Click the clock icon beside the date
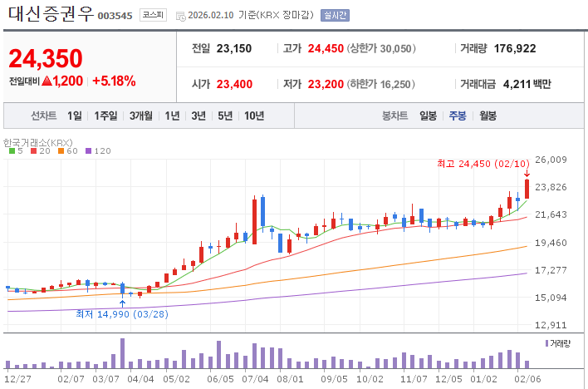 [180, 15]
